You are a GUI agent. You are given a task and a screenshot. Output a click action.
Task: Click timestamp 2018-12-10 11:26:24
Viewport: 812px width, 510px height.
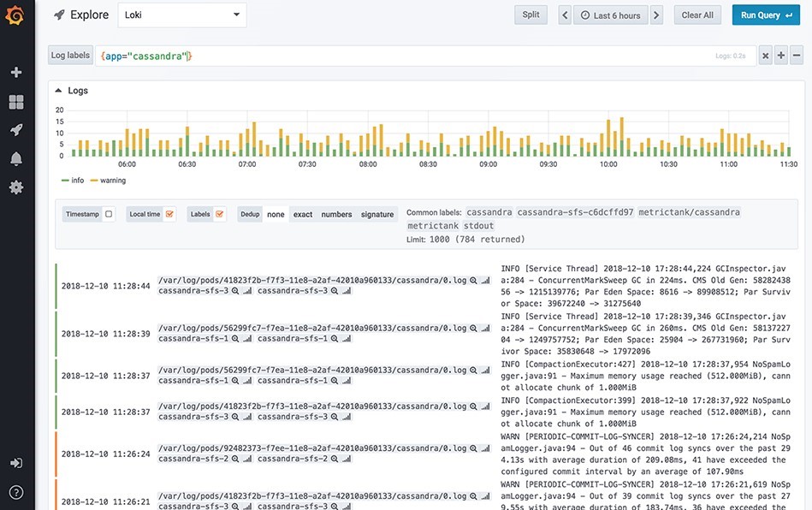pyautogui.click(x=105, y=454)
